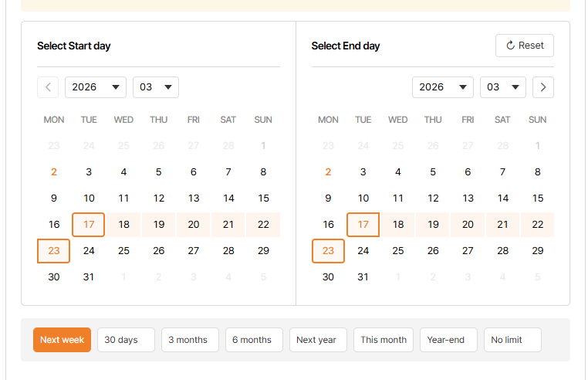Select day 17 in start calendar
Viewport: 588px width, 380px height.
[89, 225]
